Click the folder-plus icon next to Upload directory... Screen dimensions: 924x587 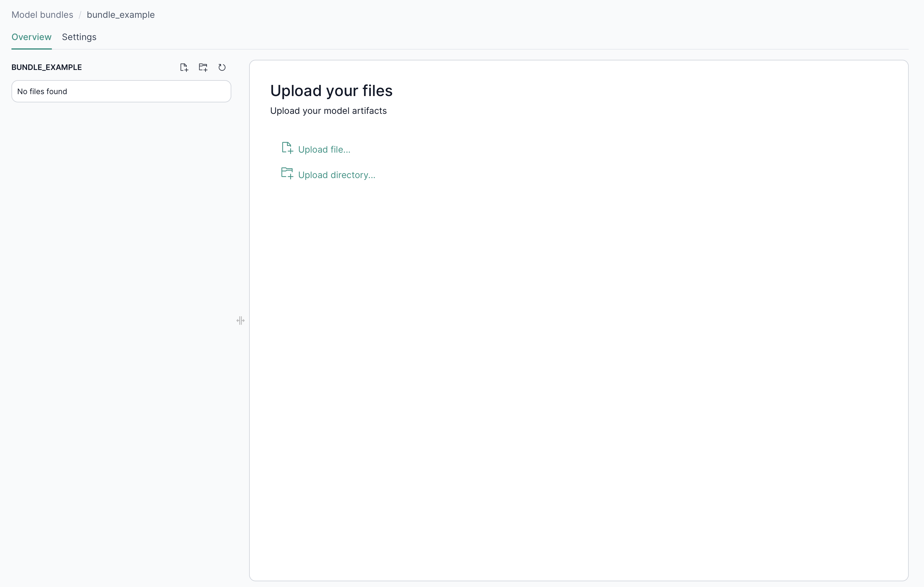287,173
